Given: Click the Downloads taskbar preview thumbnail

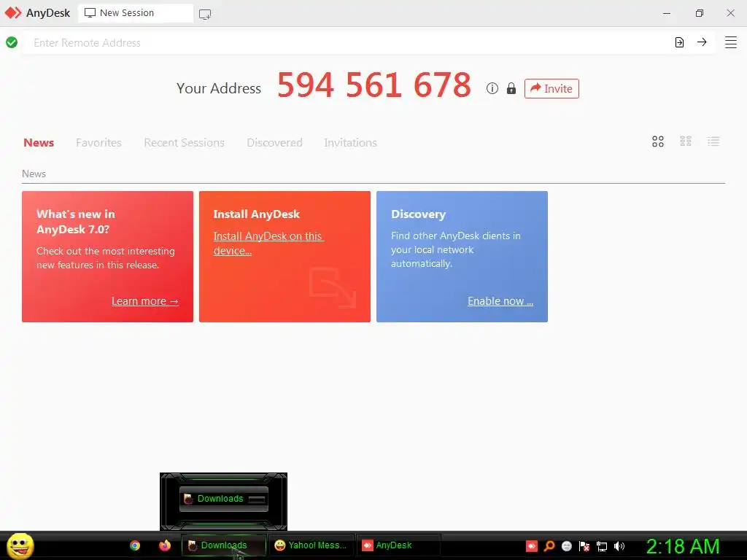Looking at the screenshot, I should pyautogui.click(x=223, y=499).
